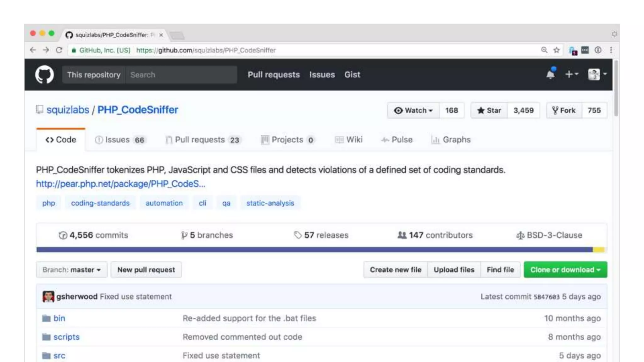
Task: Bookmark page with the star icon
Action: [557, 50]
